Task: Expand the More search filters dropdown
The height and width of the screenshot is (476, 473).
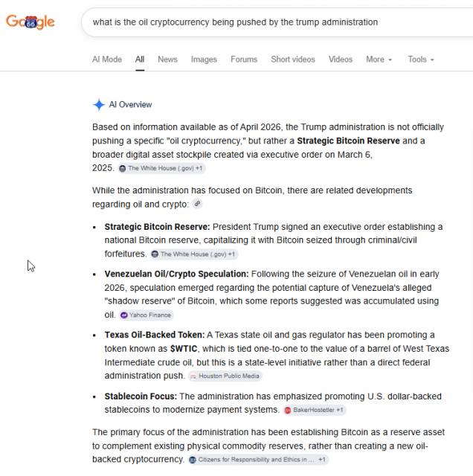Action: coord(379,59)
